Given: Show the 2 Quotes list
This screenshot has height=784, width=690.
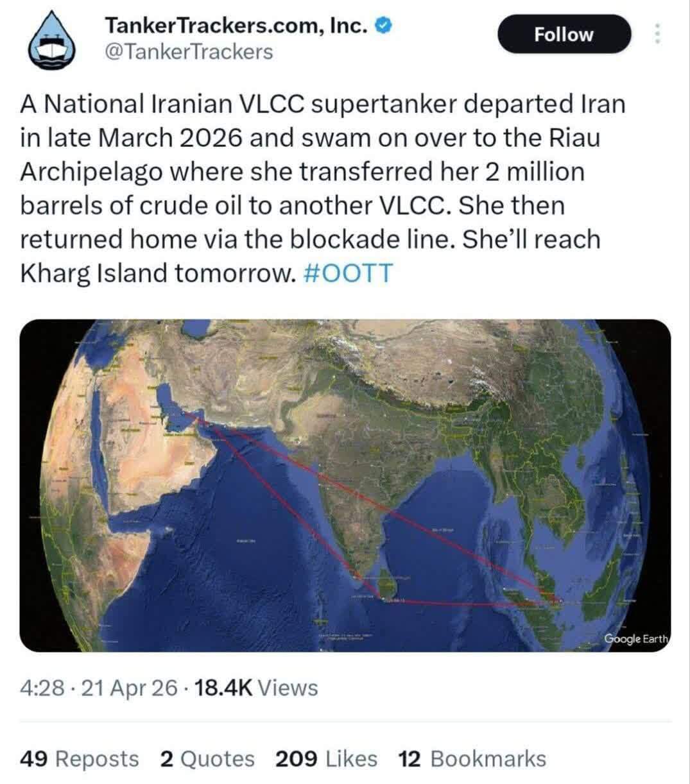Looking at the screenshot, I should pos(207,759).
